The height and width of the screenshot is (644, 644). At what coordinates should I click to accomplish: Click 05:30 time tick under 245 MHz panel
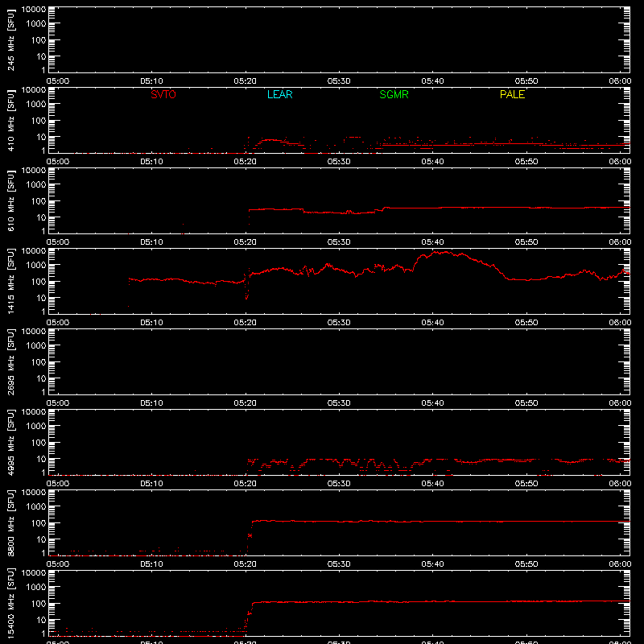[x=339, y=81]
